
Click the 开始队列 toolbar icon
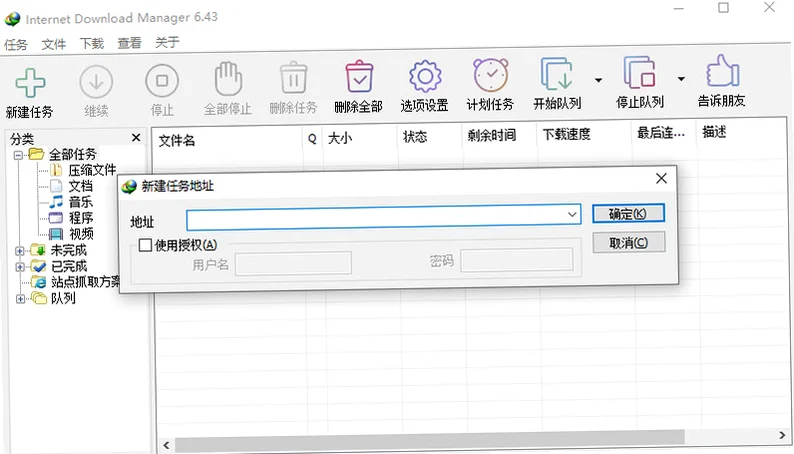point(557,74)
